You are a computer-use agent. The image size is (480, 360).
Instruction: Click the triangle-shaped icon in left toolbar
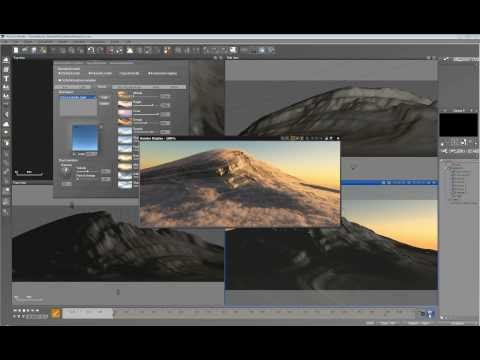(x=6, y=115)
